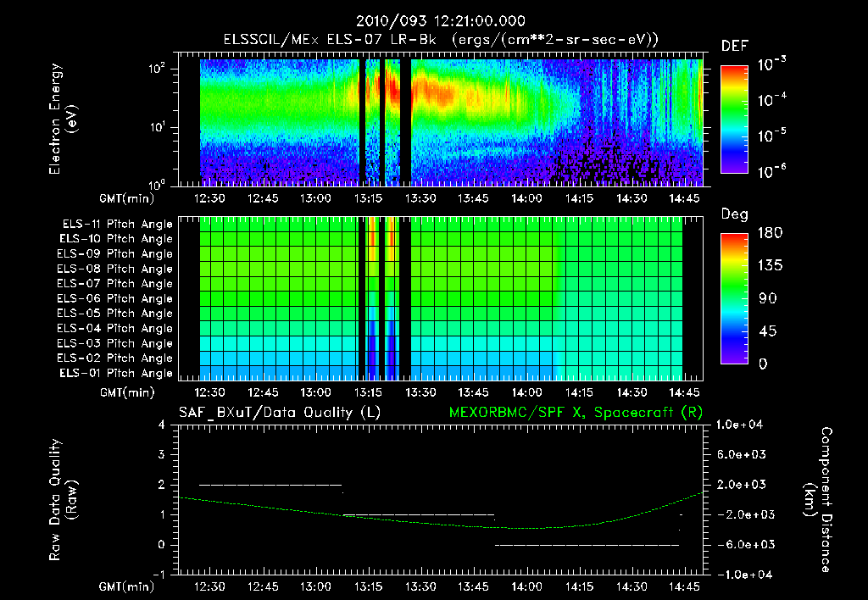
Task: Select the ELS-06 Pitch Angle row label
Action: click(115, 298)
